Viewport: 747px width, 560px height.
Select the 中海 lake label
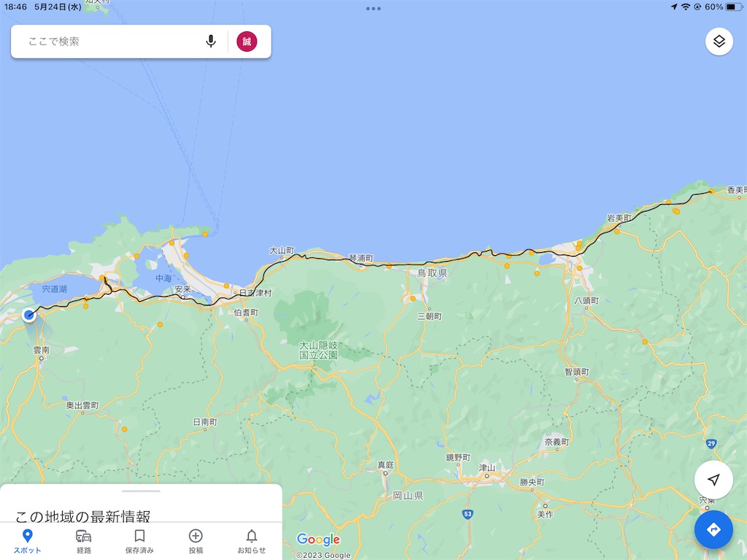[x=163, y=278]
